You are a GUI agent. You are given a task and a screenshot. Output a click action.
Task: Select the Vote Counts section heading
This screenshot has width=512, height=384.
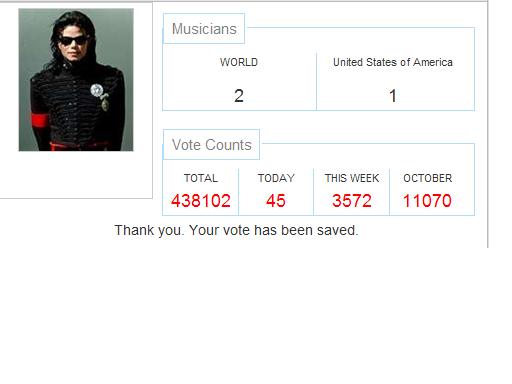pos(212,145)
